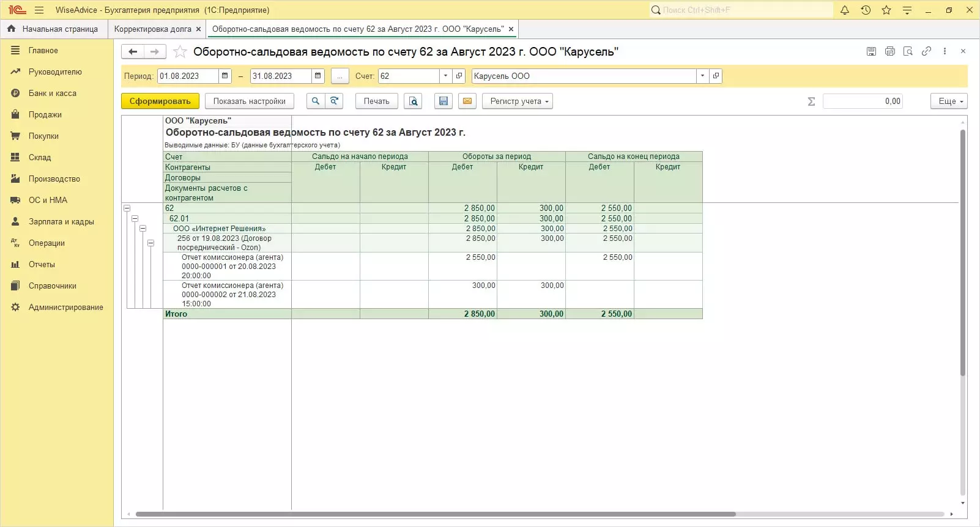Viewport: 980px width, 527px height.
Task: Open print preview magnifier icon
Action: pos(414,101)
